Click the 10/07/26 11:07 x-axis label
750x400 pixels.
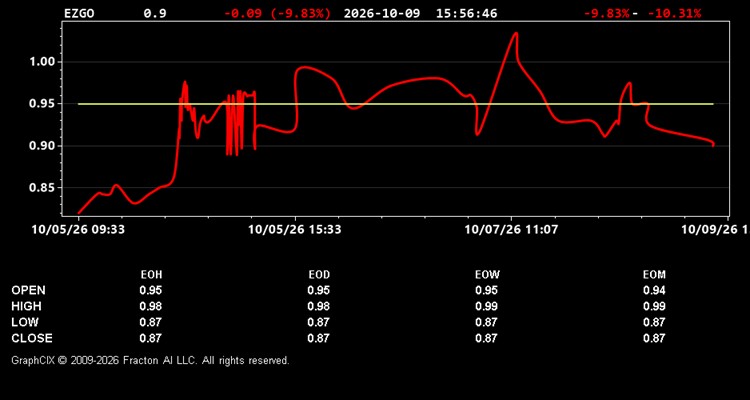click(511, 230)
